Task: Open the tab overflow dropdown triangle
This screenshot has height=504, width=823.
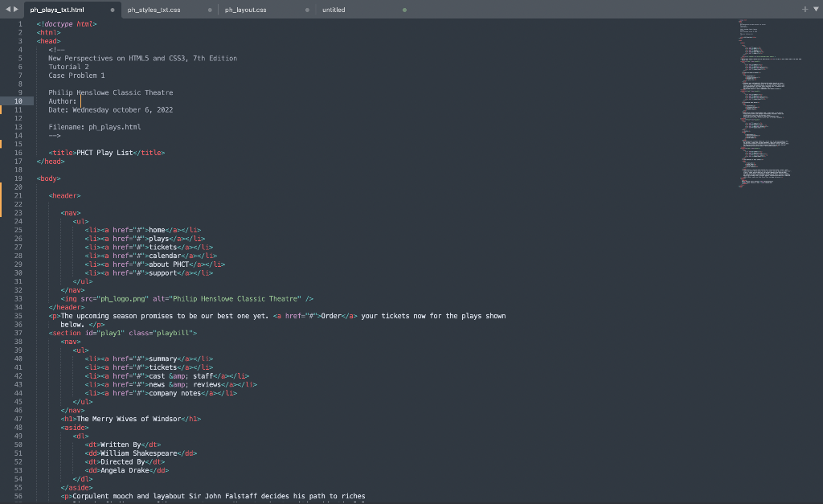Action: (816, 9)
